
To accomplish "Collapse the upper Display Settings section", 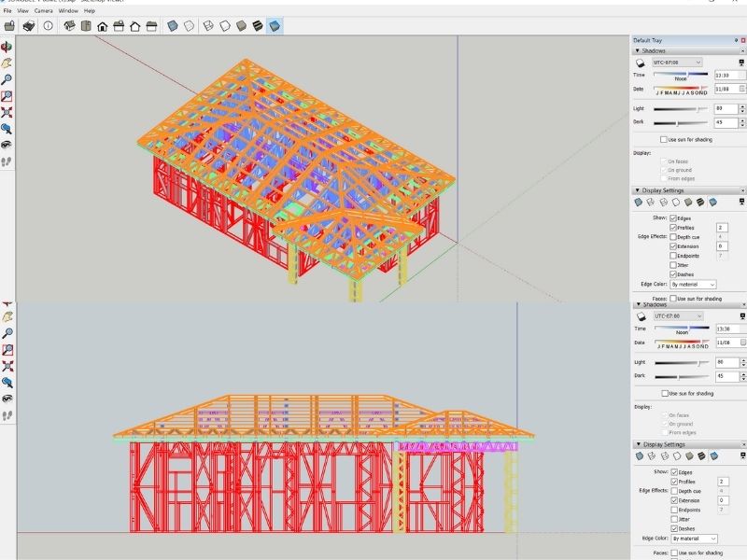I will [637, 189].
